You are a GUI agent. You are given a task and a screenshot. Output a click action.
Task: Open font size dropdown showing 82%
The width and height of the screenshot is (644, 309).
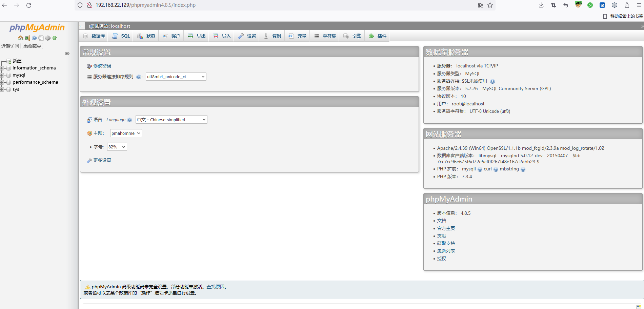117,147
